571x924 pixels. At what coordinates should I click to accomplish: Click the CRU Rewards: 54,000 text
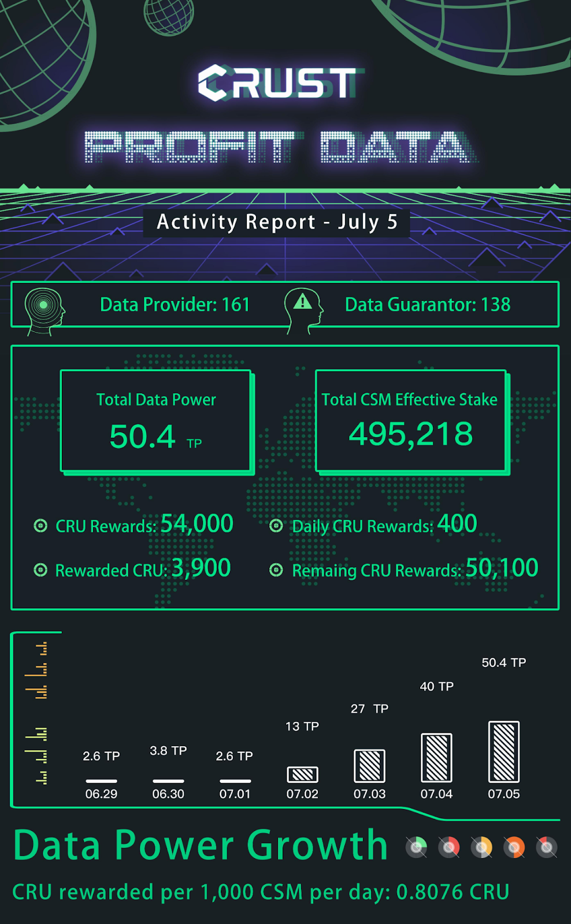[144, 524]
